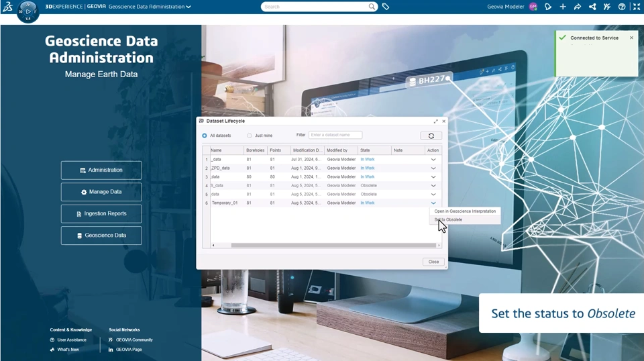
Task: Open the notifications bell icon
Action: pyautogui.click(x=548, y=7)
